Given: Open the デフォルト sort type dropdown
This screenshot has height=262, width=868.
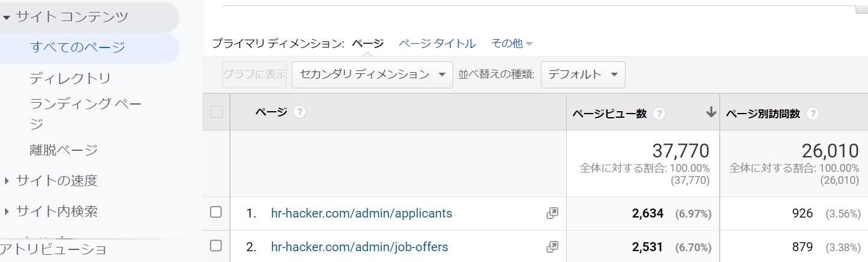Looking at the screenshot, I should tap(582, 75).
